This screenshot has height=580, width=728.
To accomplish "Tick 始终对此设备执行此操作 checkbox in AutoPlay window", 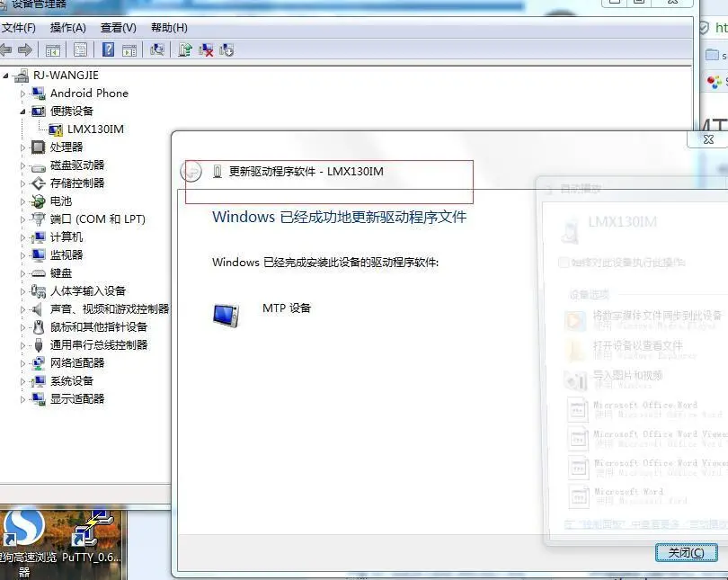I will click(564, 263).
